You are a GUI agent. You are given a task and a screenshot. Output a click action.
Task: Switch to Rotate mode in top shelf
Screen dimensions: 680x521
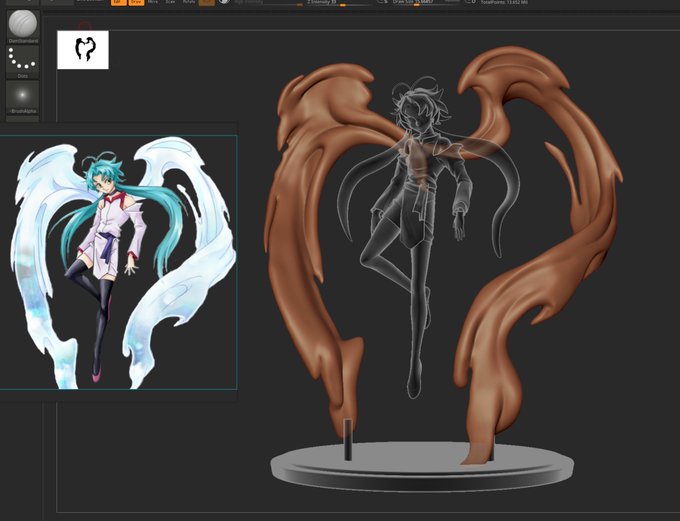189,2
